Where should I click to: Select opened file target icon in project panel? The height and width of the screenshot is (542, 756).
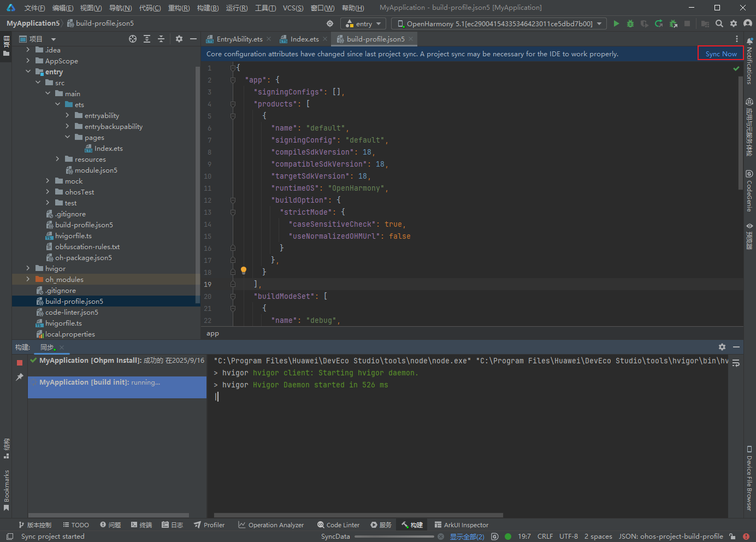pyautogui.click(x=133, y=39)
